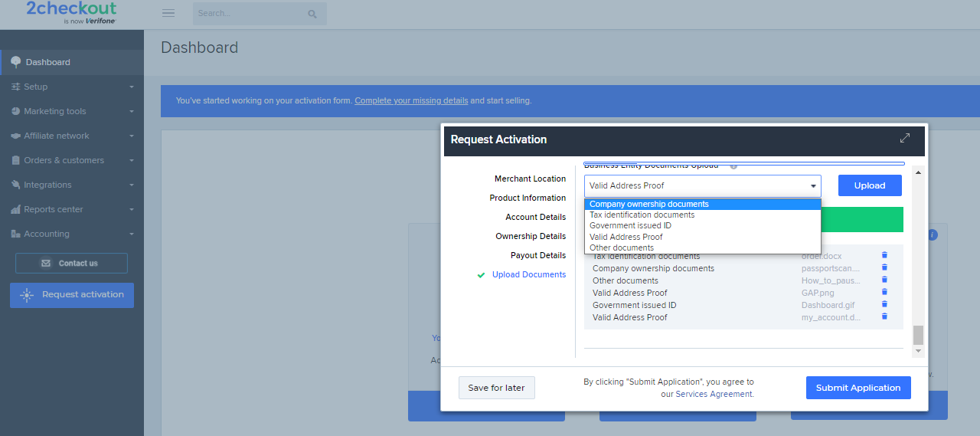Click the file name order.docx
Screen dimensions: 980x436
[x=822, y=256]
